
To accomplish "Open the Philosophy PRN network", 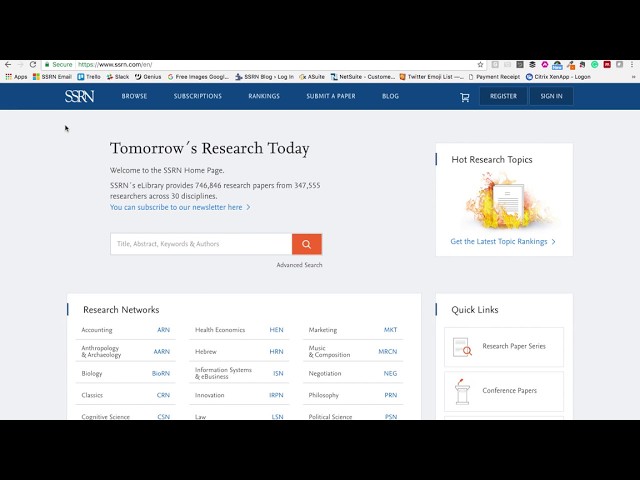I will pos(353,395).
